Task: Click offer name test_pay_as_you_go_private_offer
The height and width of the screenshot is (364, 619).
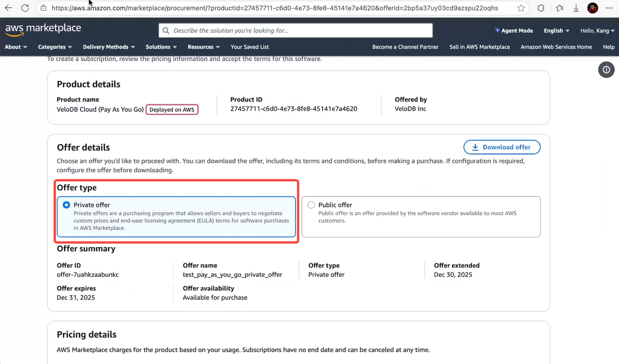Action: (233, 275)
